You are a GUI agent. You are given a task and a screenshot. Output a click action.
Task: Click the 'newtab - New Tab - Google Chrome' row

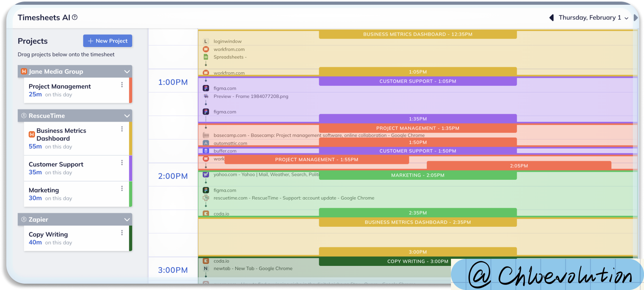[x=253, y=268]
